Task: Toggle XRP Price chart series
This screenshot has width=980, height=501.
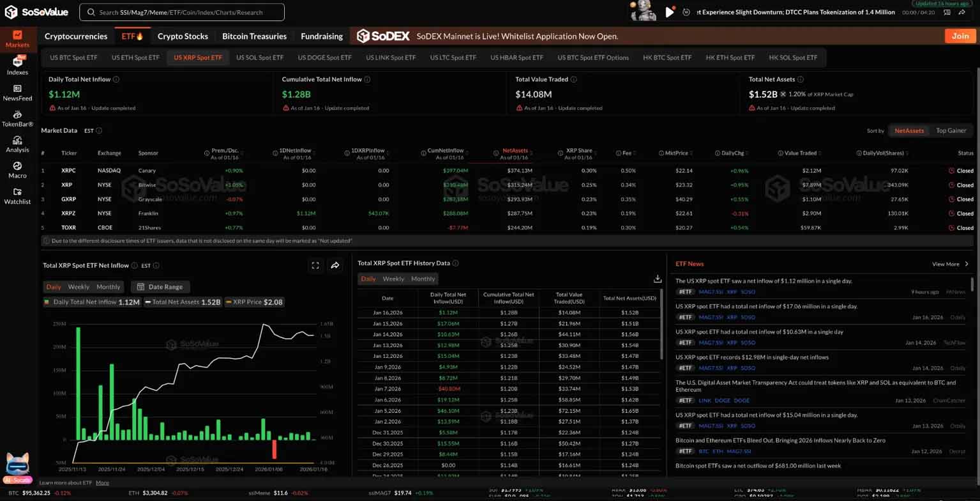Action: click(x=254, y=302)
